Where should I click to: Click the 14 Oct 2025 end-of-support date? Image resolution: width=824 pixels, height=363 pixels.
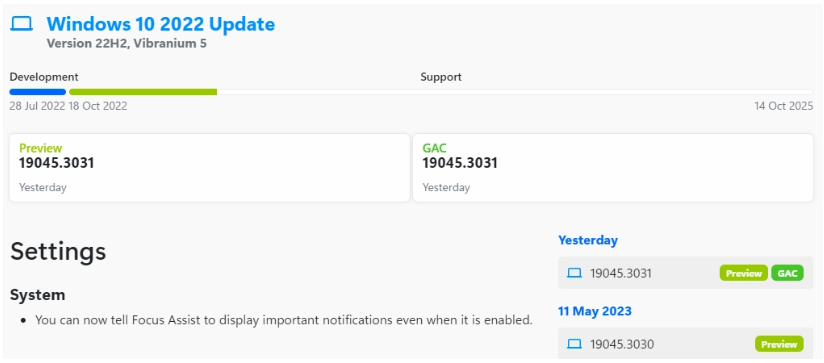pos(784,106)
